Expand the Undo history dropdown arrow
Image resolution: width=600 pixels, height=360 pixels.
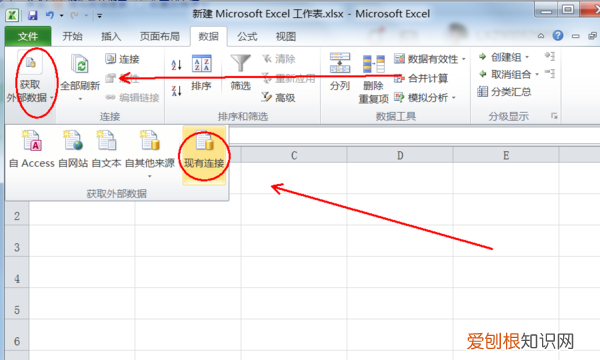pos(62,16)
